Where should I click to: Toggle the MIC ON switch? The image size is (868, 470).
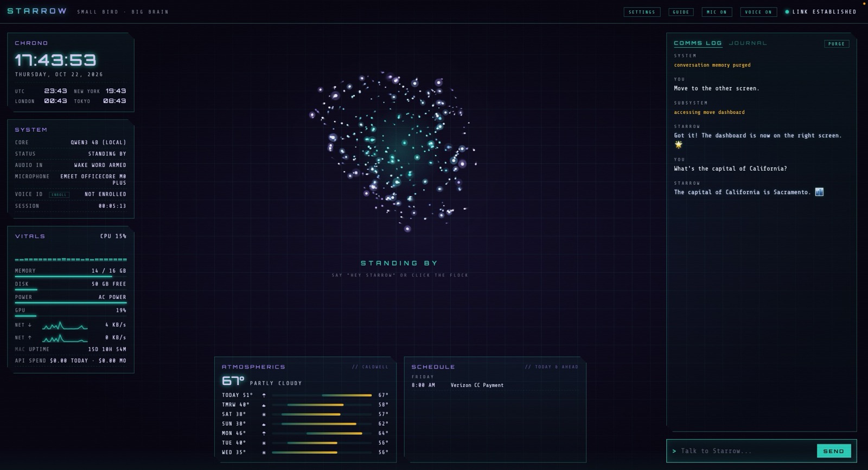717,12
